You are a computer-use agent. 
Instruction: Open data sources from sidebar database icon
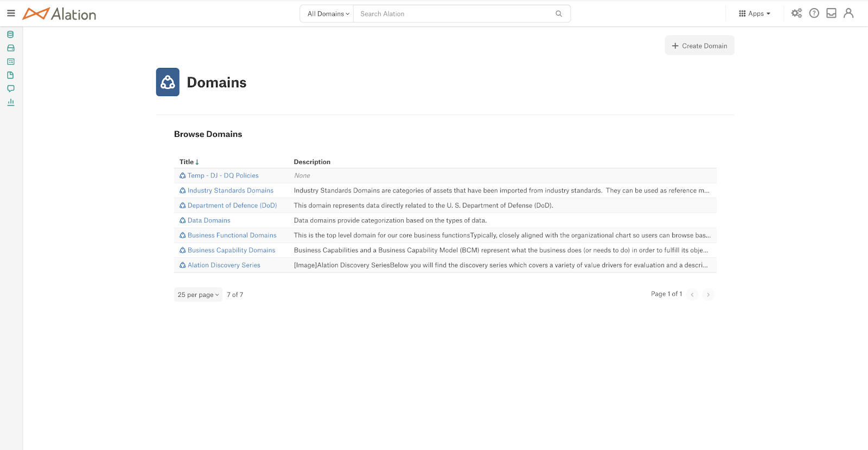click(x=10, y=35)
